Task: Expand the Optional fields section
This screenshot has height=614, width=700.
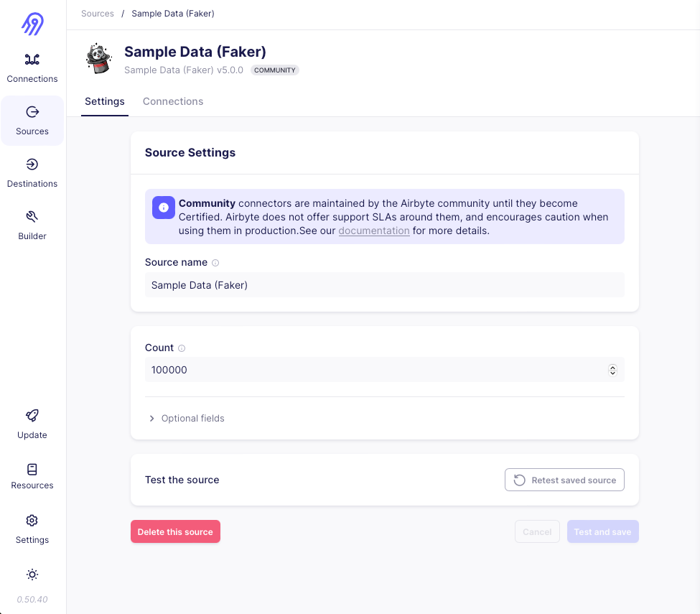Action: 187,418
